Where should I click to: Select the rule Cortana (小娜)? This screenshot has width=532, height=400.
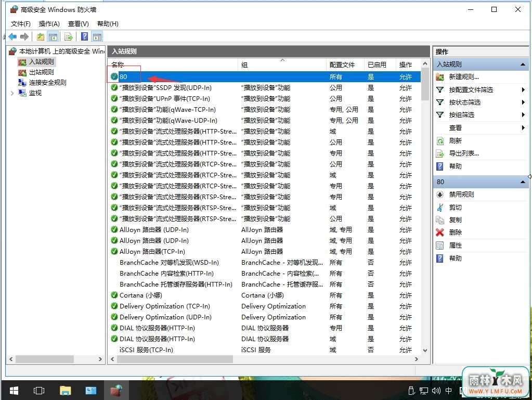click(x=264, y=295)
